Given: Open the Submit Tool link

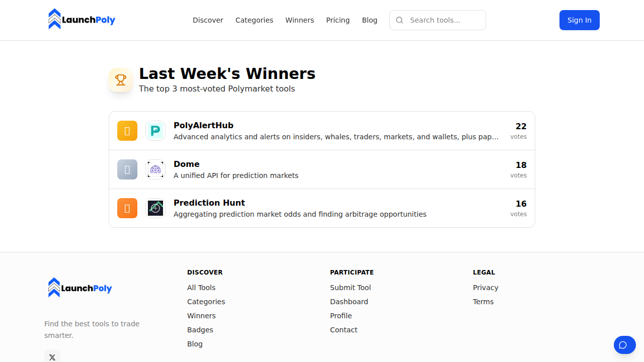Looking at the screenshot, I should [x=350, y=288].
